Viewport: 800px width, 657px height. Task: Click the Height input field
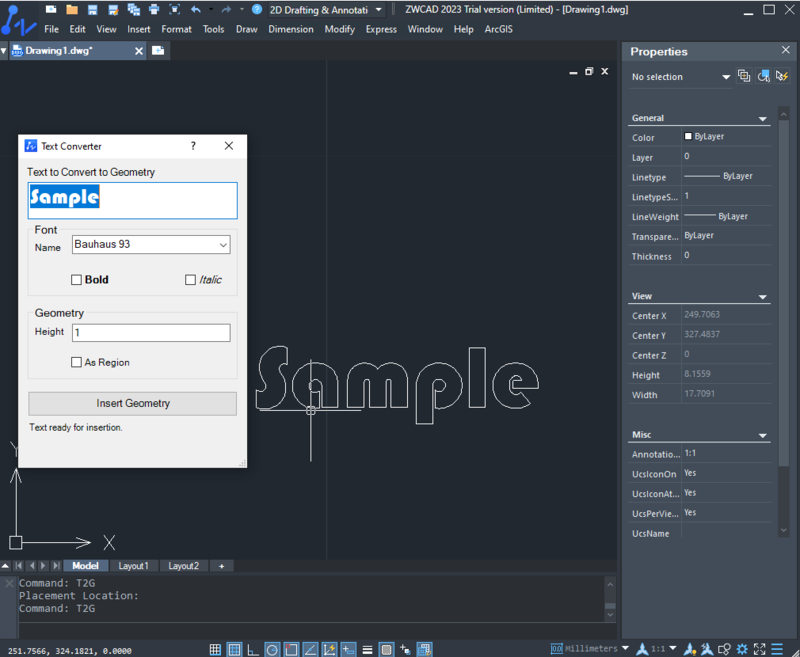[151, 332]
